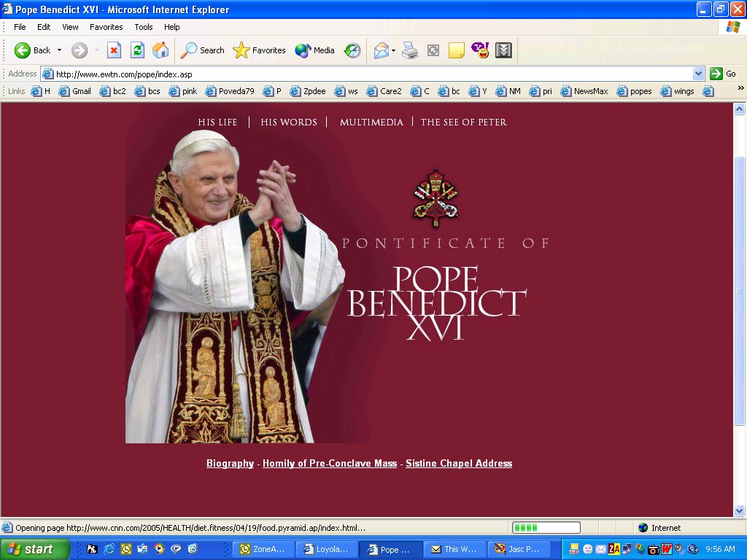Refresh the current page

137,50
